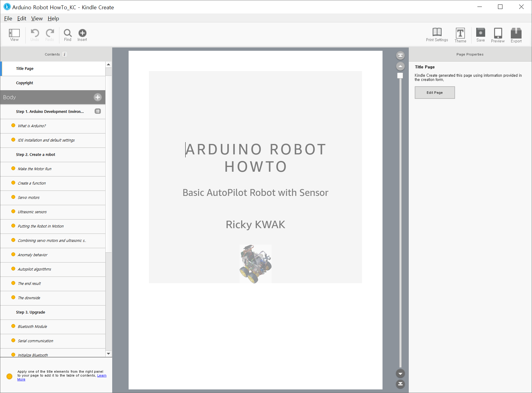
Task: Open the File menu
Action: (x=8, y=19)
